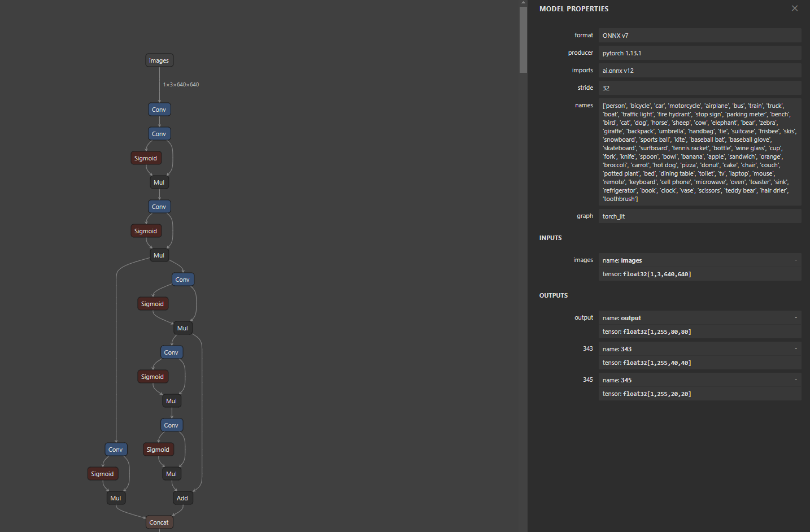The width and height of the screenshot is (810, 532).
Task: Select the leftmost Conv node in the branch
Action: [x=116, y=449]
